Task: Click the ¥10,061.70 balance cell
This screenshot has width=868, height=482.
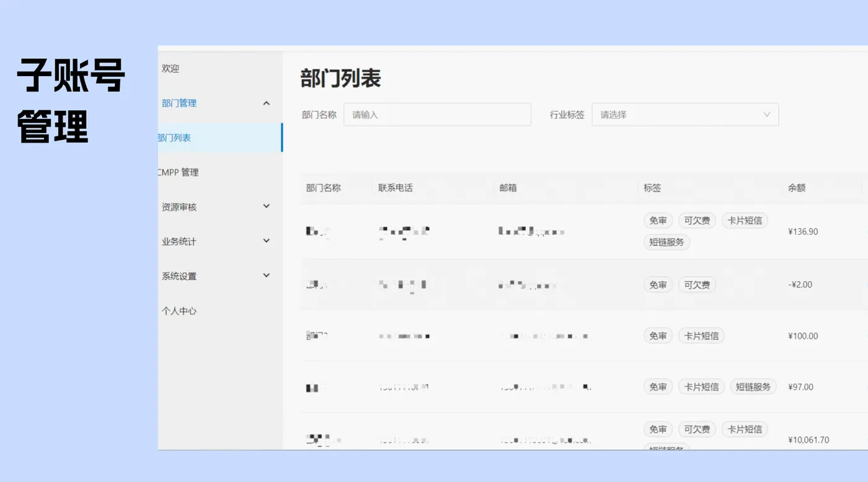Action: (x=808, y=440)
